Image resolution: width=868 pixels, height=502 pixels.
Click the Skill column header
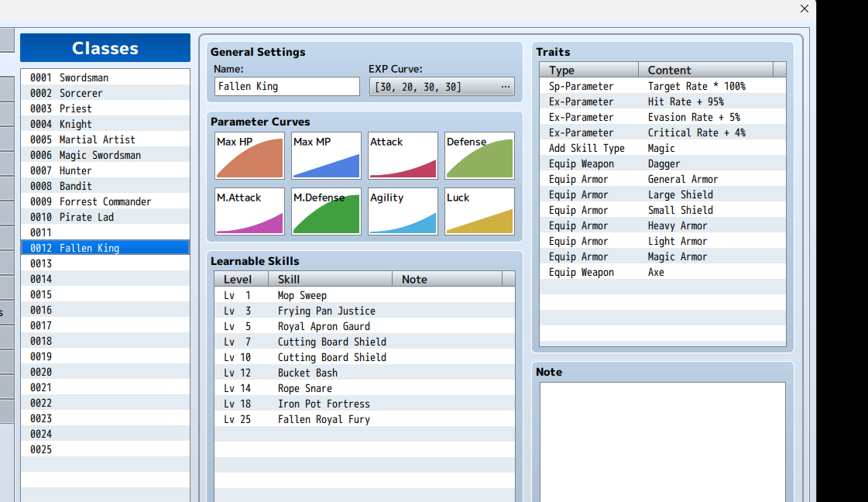coord(331,279)
